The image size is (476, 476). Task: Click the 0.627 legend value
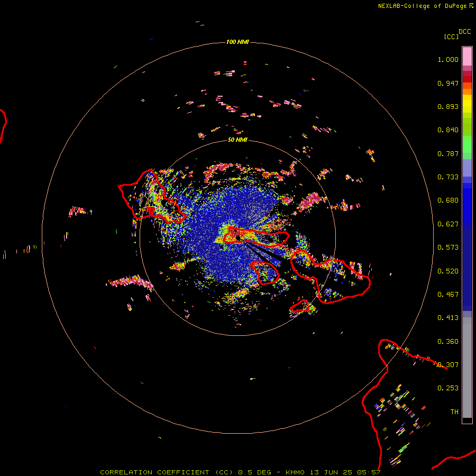[448, 224]
